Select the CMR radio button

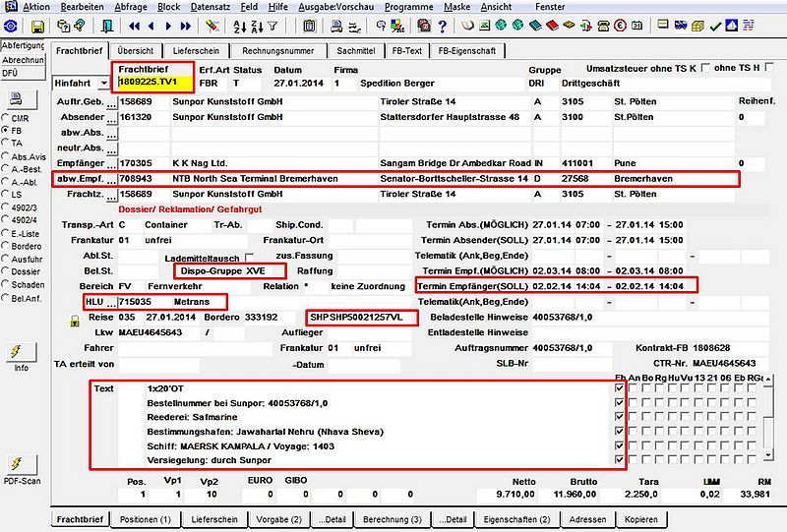pyautogui.click(x=6, y=117)
